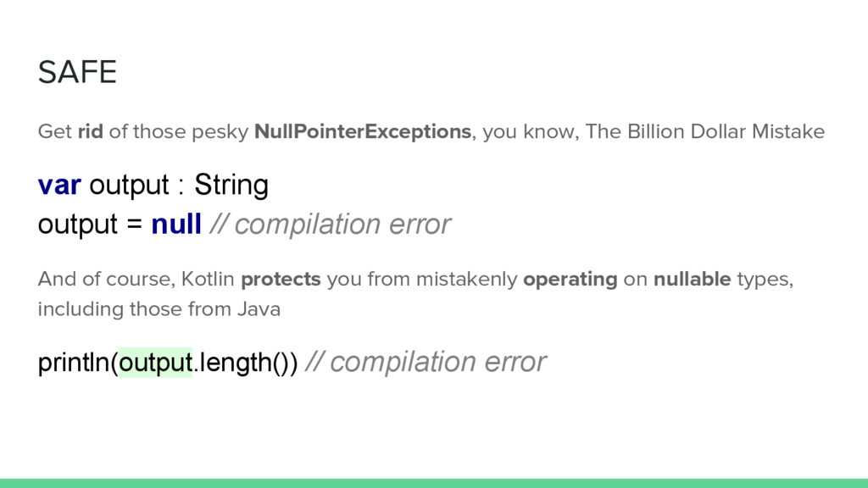This screenshot has width=868, height=488.
Task: Click output in the var declaration line
Action: click(x=129, y=186)
